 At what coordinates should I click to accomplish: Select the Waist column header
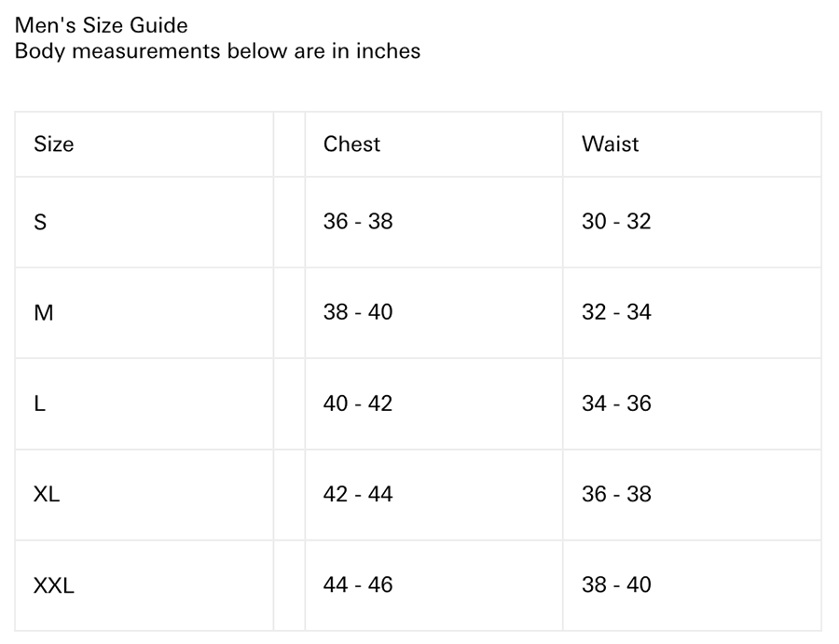tap(610, 144)
